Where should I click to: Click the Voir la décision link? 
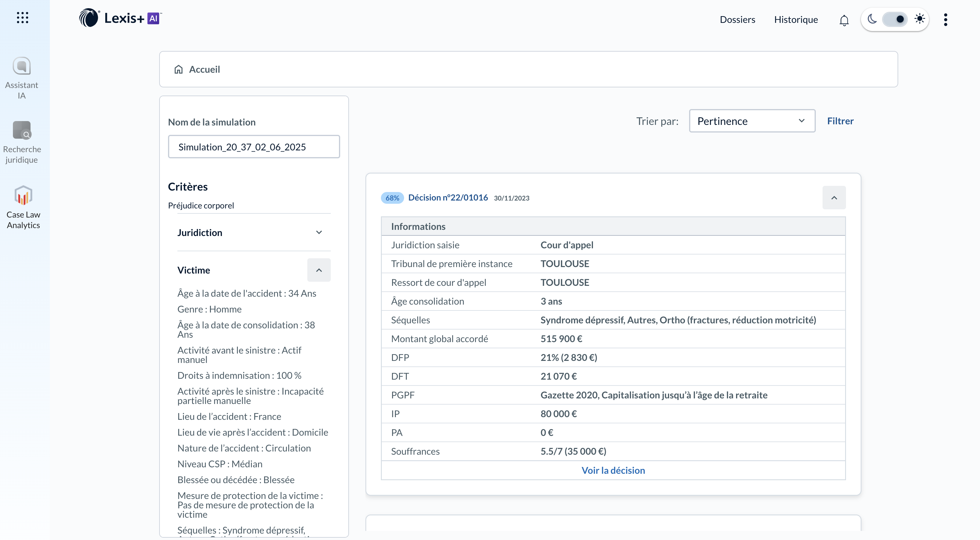613,471
